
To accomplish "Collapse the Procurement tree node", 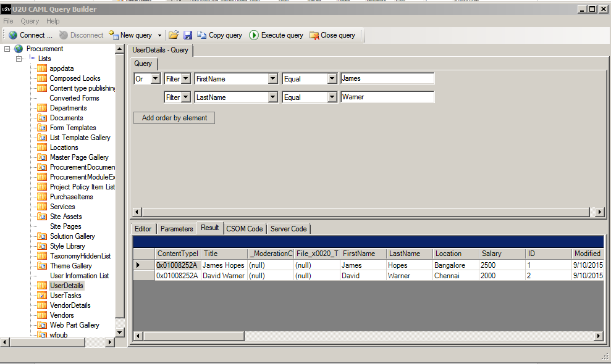I will pos(7,49).
